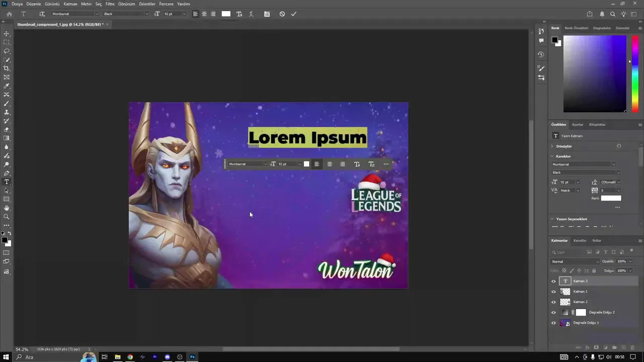Create new adjustment layer icon
Screen dimensions: 644x362
coord(605,347)
